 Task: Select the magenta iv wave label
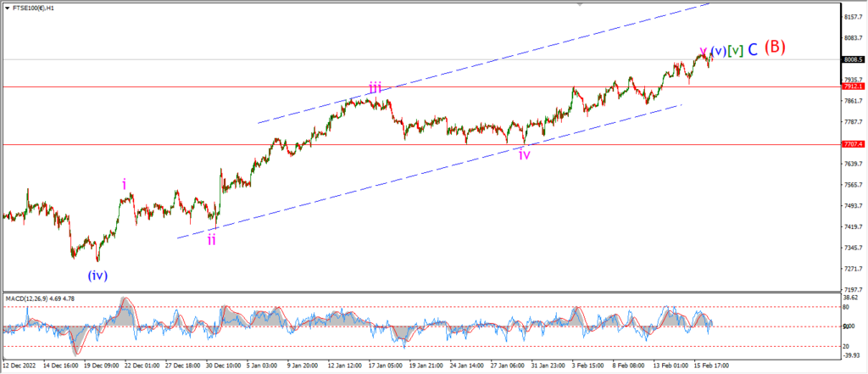tap(525, 154)
